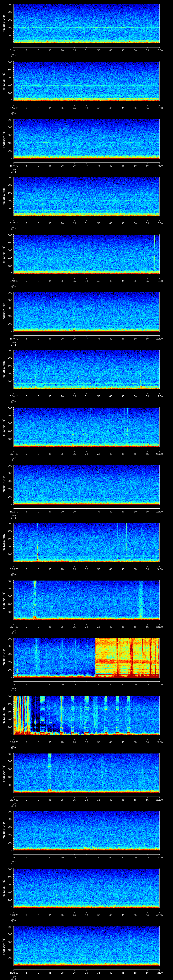Image resolution: width=173 pixels, height=980 pixels.
Task: Click the 19:00 end time label
Action: point(160,281)
